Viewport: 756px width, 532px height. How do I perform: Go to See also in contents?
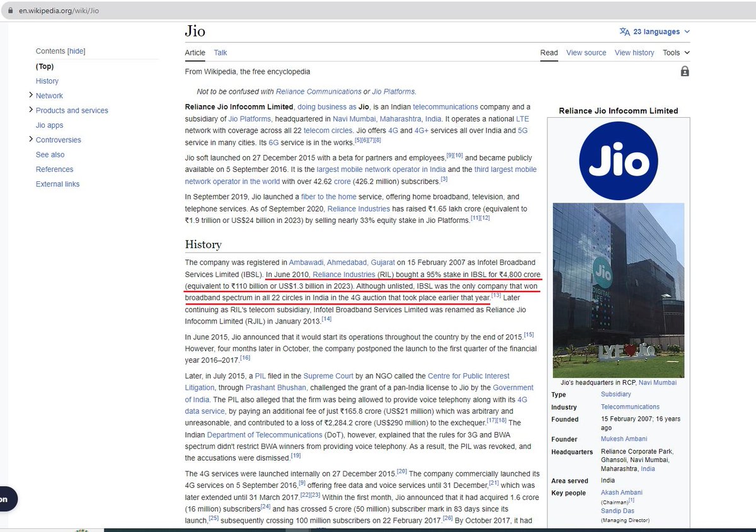click(50, 155)
